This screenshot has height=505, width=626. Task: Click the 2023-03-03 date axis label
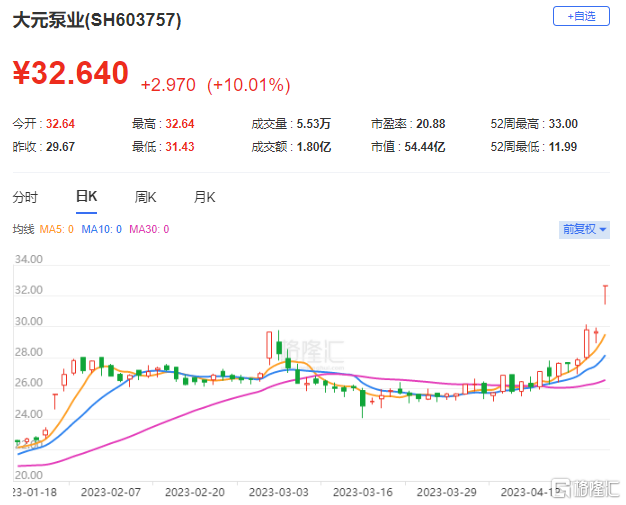[279, 492]
